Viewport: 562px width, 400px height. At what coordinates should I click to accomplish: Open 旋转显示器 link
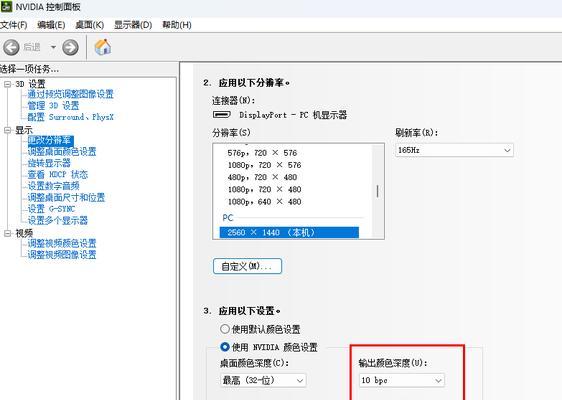click(49, 163)
